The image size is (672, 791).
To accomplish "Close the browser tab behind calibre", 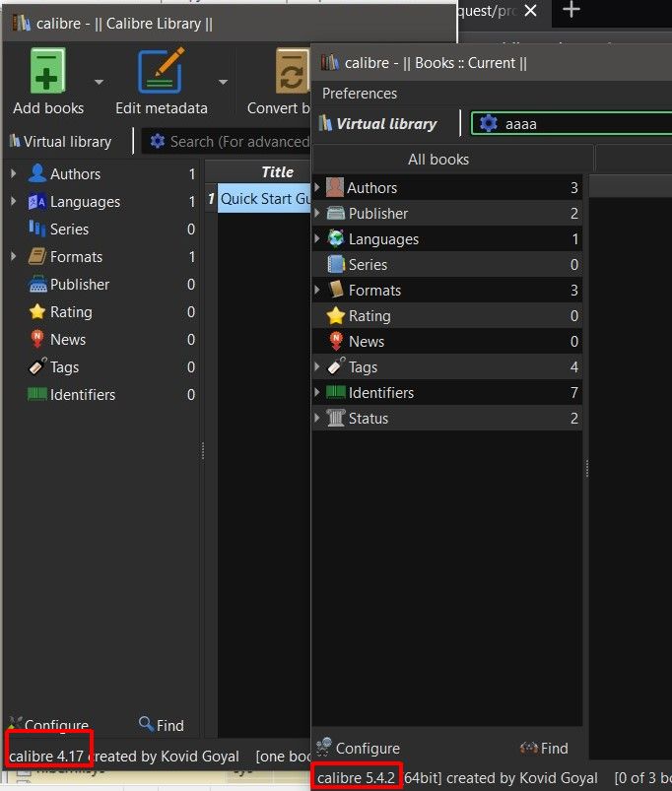I will tap(530, 11).
